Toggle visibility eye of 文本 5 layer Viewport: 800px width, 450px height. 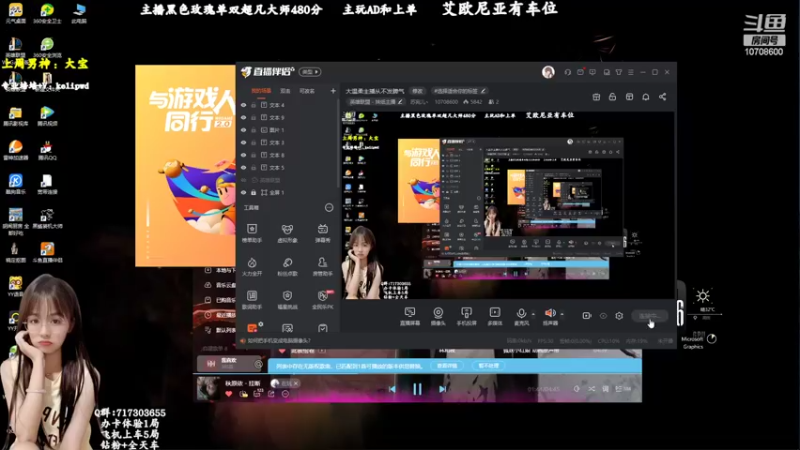(243, 167)
